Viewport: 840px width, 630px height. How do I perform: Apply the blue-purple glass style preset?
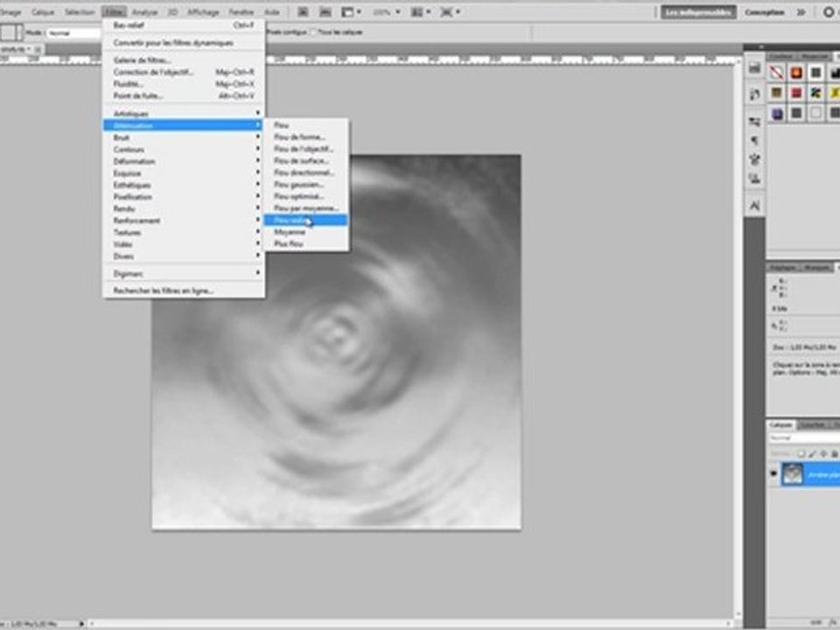776,113
